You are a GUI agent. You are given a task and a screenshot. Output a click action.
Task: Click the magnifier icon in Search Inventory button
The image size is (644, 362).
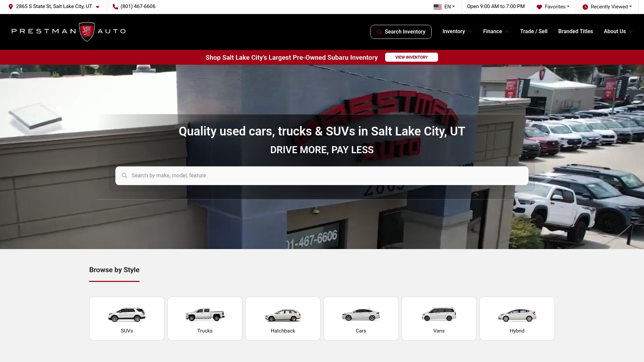tap(379, 32)
